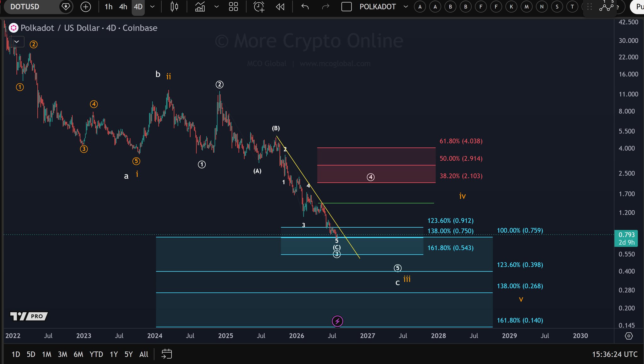Expand the time interval dropdown
This screenshot has height=364, width=644.
coord(152,7)
